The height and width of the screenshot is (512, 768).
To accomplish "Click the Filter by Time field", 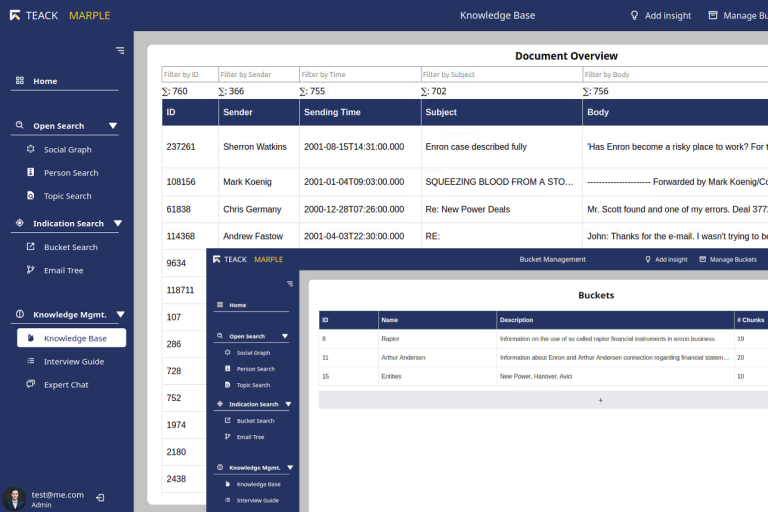I will click(360, 74).
